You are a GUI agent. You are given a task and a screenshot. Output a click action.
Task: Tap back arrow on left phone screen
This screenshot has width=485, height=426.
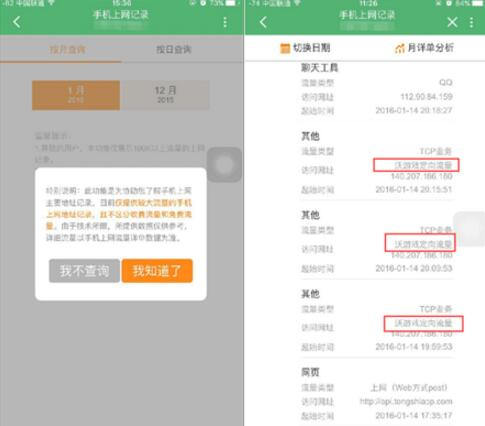point(17,22)
